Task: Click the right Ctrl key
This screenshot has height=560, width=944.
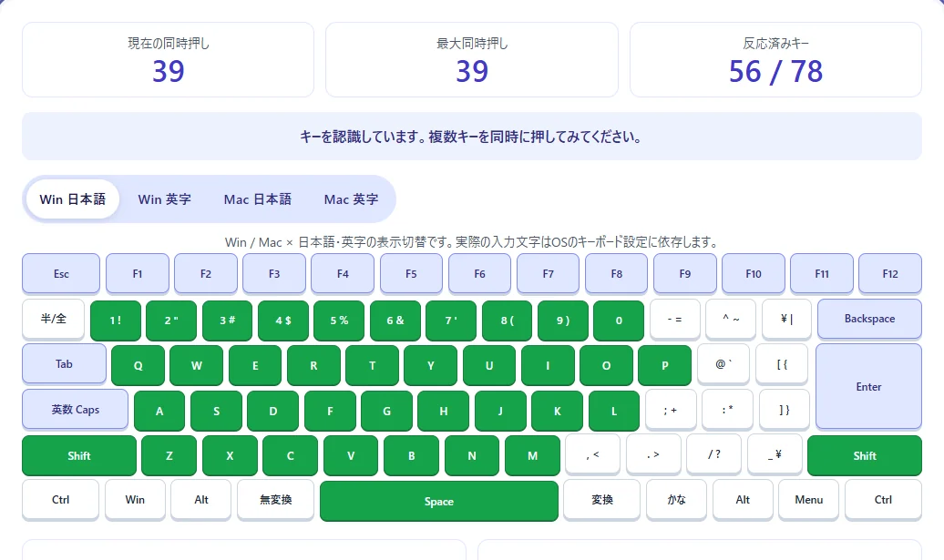Action: pos(883,500)
